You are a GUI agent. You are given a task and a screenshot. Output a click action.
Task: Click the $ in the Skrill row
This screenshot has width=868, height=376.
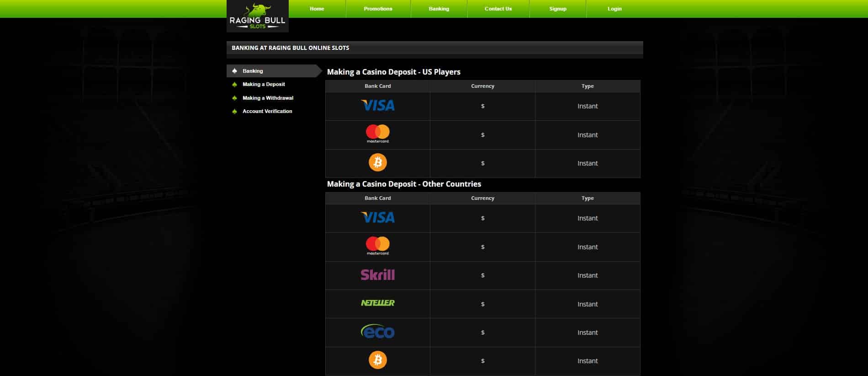pyautogui.click(x=483, y=275)
